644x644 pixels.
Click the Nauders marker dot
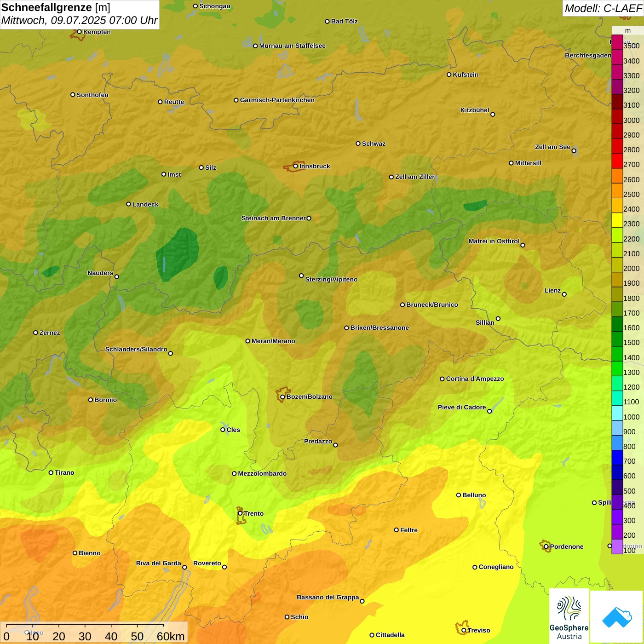[117, 276]
